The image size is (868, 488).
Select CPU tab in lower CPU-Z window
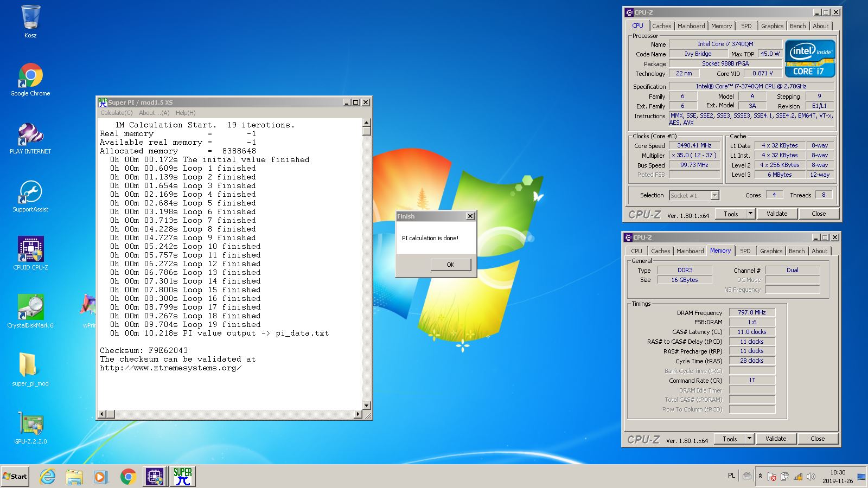point(636,251)
